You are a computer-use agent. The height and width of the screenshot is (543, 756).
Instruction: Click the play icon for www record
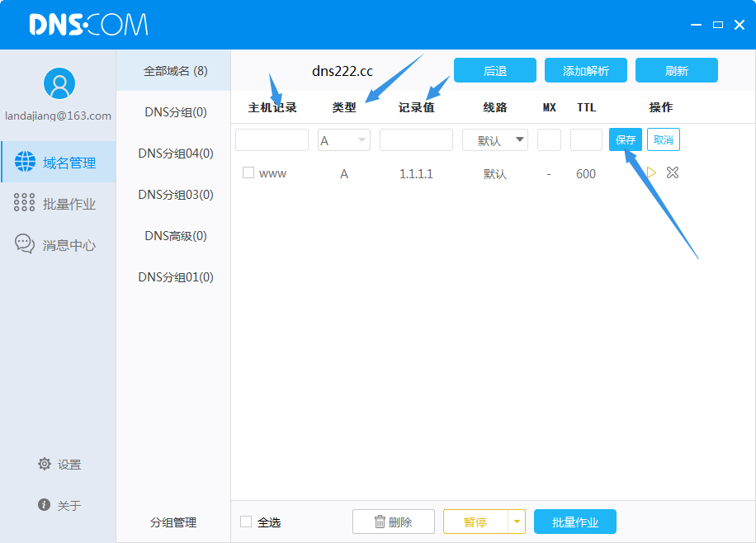[651, 173]
